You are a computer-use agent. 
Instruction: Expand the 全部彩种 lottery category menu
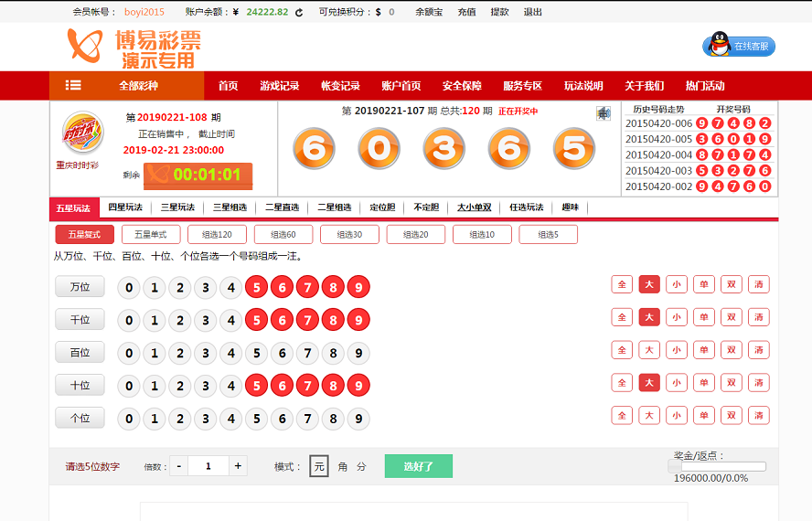pos(138,86)
